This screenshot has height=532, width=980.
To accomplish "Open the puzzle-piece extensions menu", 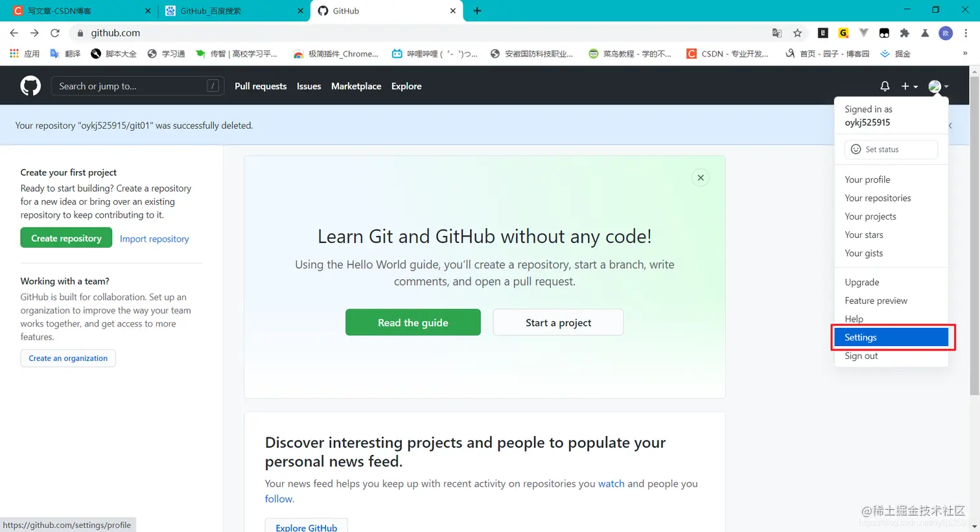I will [905, 33].
